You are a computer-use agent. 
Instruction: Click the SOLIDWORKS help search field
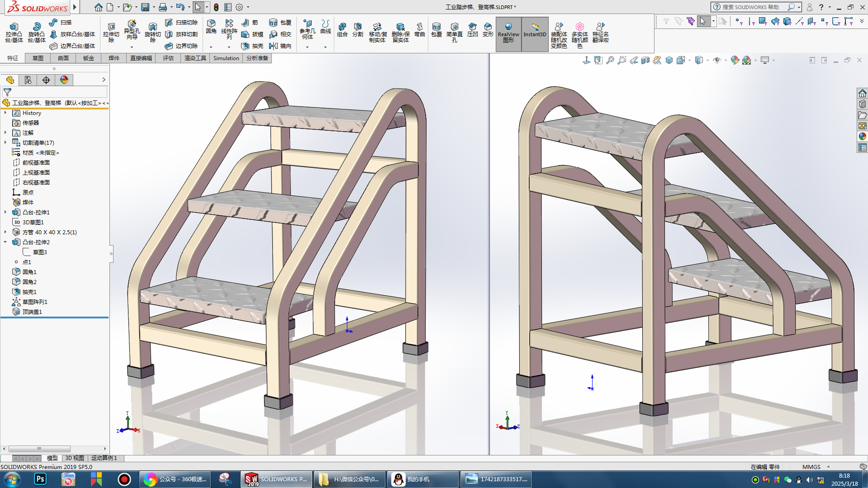click(x=751, y=7)
